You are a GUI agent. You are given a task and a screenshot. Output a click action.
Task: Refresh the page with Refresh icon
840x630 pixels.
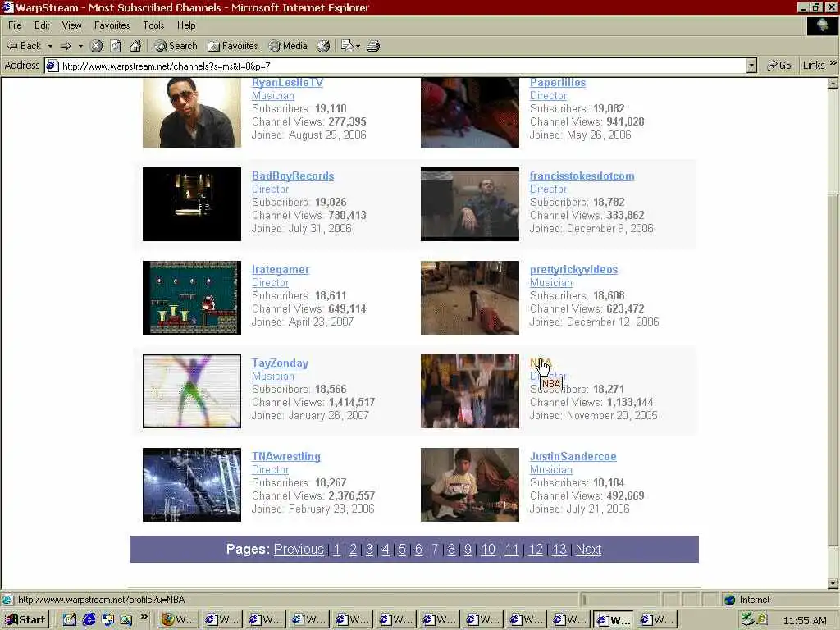tap(116, 46)
